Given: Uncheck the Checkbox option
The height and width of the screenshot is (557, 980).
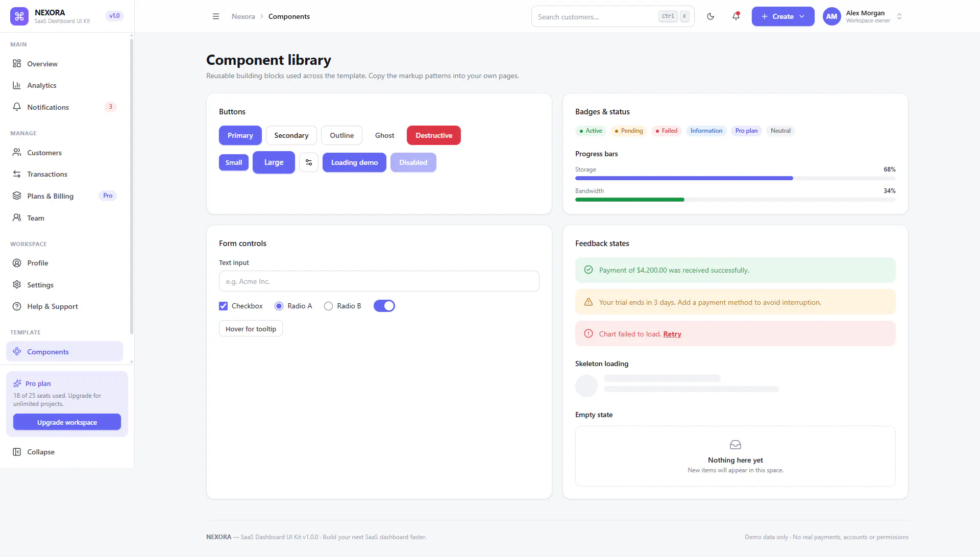Looking at the screenshot, I should pyautogui.click(x=223, y=306).
